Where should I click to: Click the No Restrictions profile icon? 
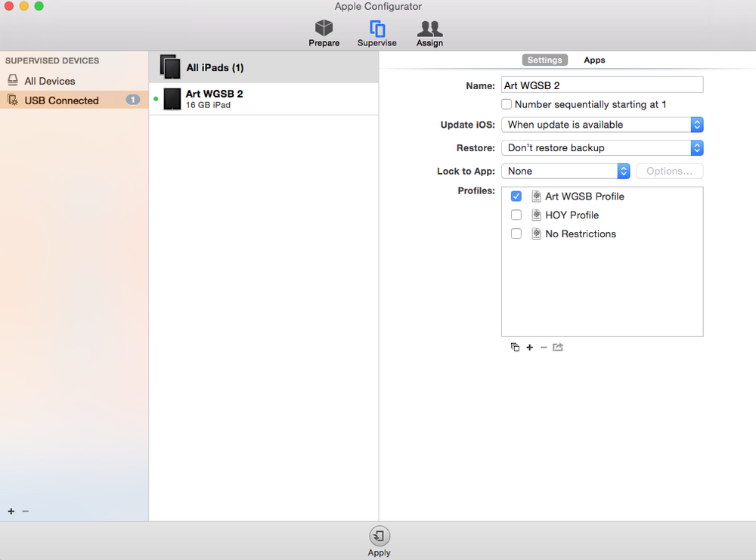pyautogui.click(x=536, y=234)
